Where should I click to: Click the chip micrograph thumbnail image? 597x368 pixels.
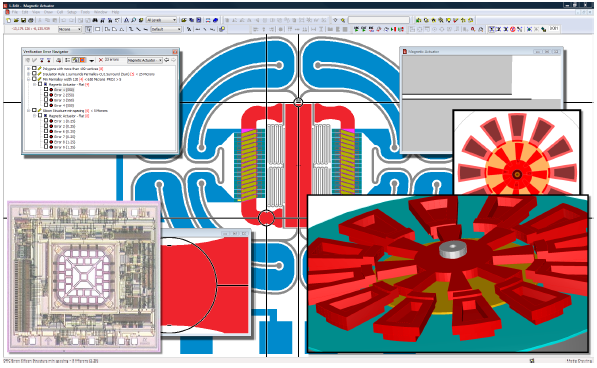[84, 277]
